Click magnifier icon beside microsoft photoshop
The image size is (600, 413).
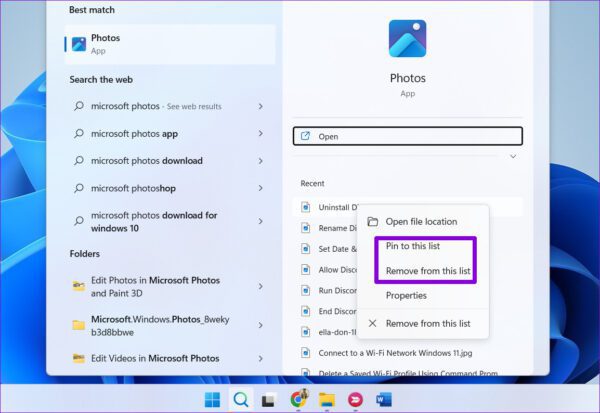(79, 188)
